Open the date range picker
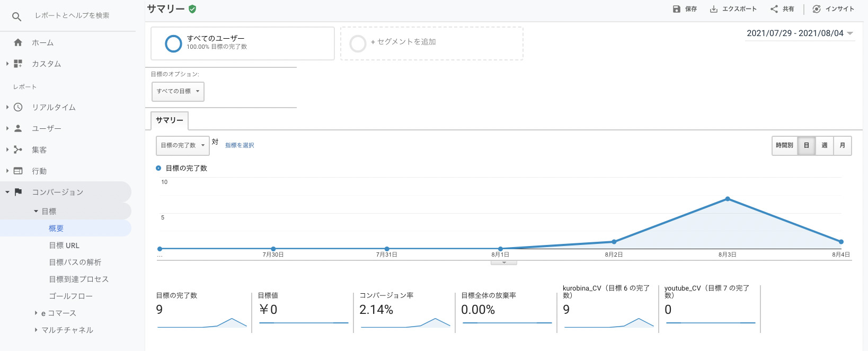This screenshot has width=868, height=351. coord(799,33)
